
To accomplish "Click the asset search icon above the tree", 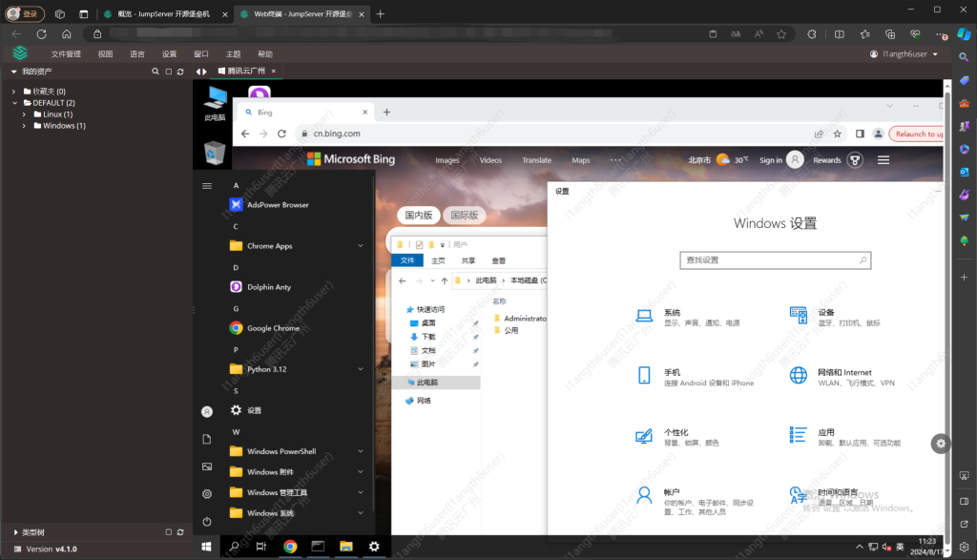I will click(x=155, y=70).
